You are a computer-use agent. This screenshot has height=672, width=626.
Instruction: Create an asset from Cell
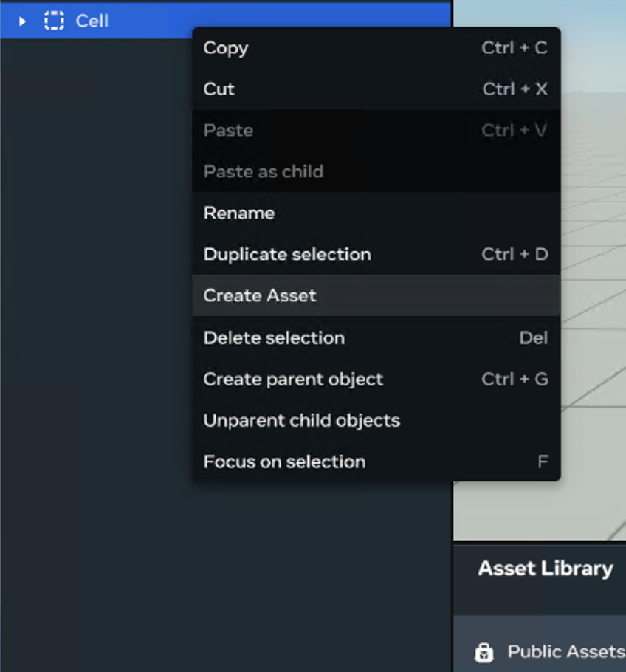coord(259,295)
